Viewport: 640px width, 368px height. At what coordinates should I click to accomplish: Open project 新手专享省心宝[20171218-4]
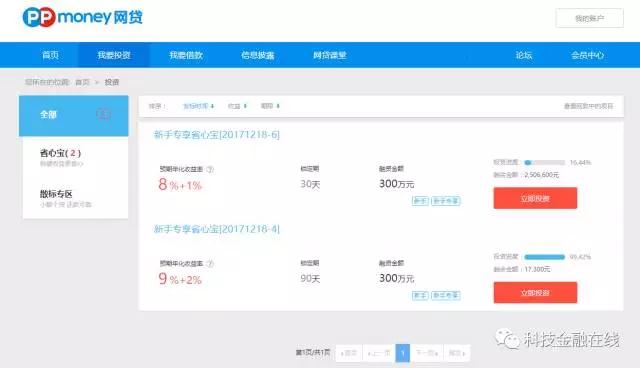click(x=217, y=229)
